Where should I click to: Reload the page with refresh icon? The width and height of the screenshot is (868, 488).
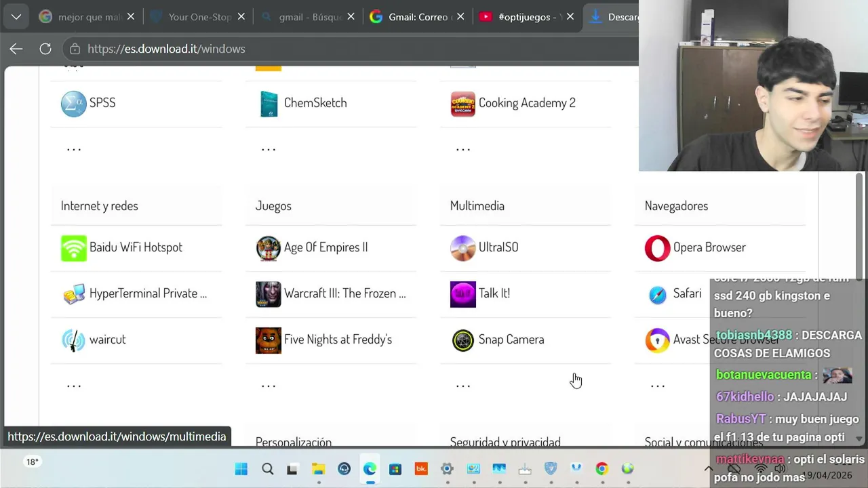click(x=45, y=49)
